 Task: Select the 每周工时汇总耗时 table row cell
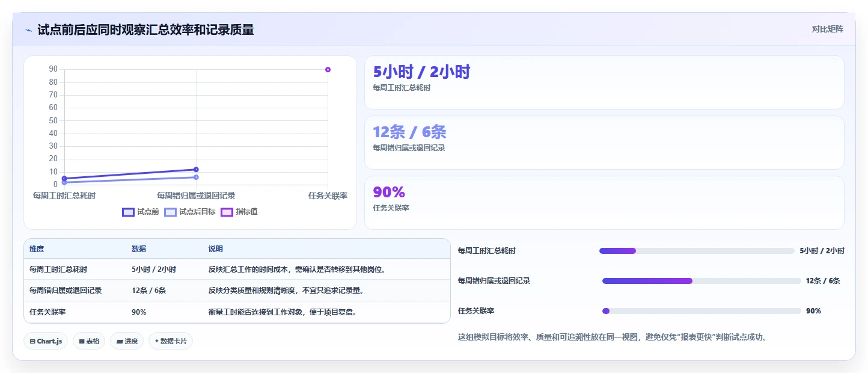coord(58,270)
